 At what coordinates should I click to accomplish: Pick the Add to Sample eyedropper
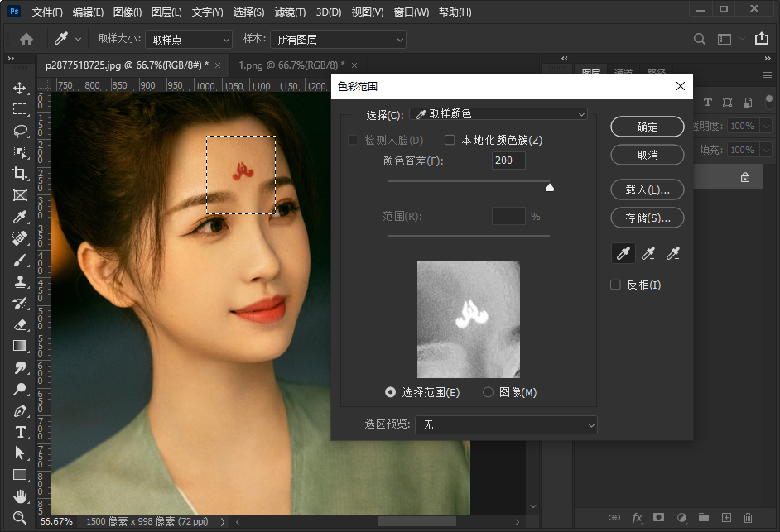[648, 253]
